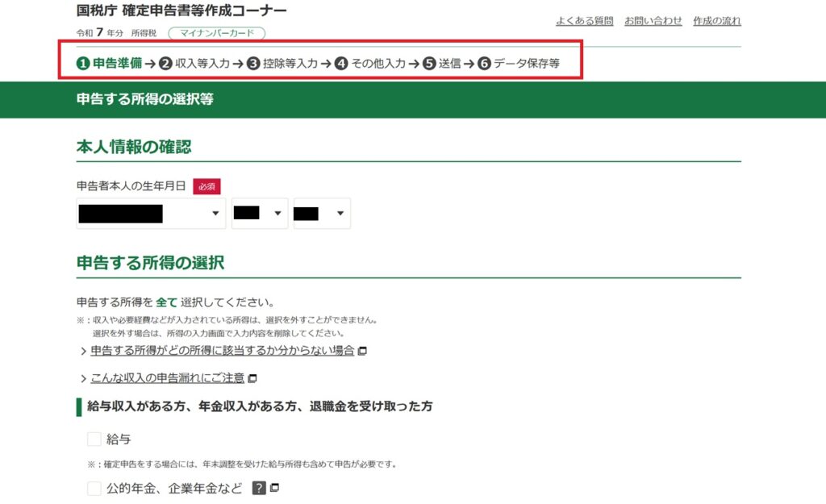Click the question mark help icon beside 公的年金
Screen dimensions: 826x504
[259, 488]
